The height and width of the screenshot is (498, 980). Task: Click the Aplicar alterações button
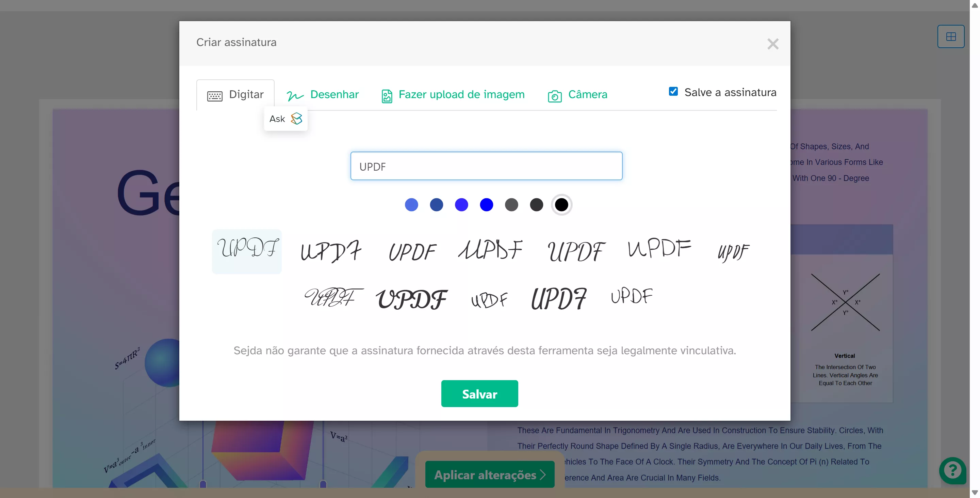(489, 474)
